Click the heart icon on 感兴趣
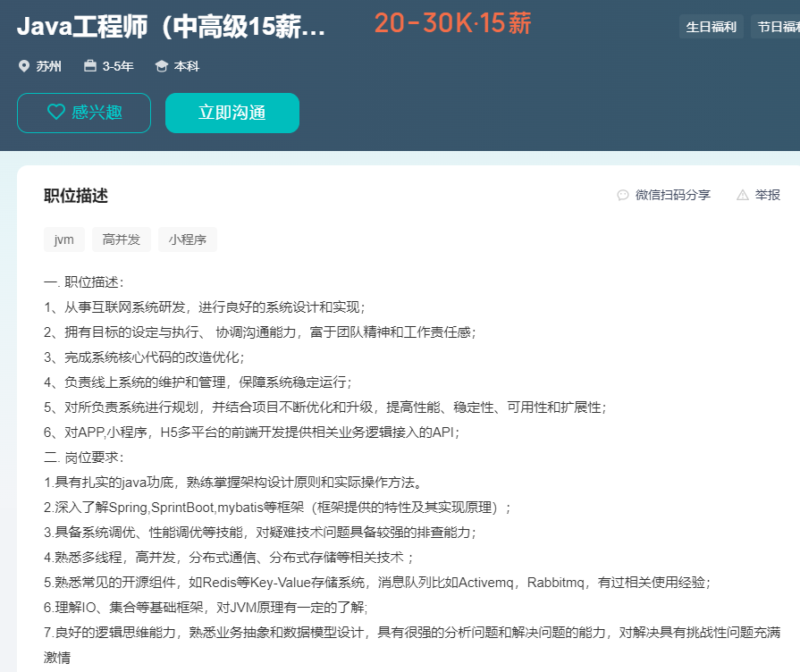This screenshot has height=672, width=800. (x=56, y=112)
